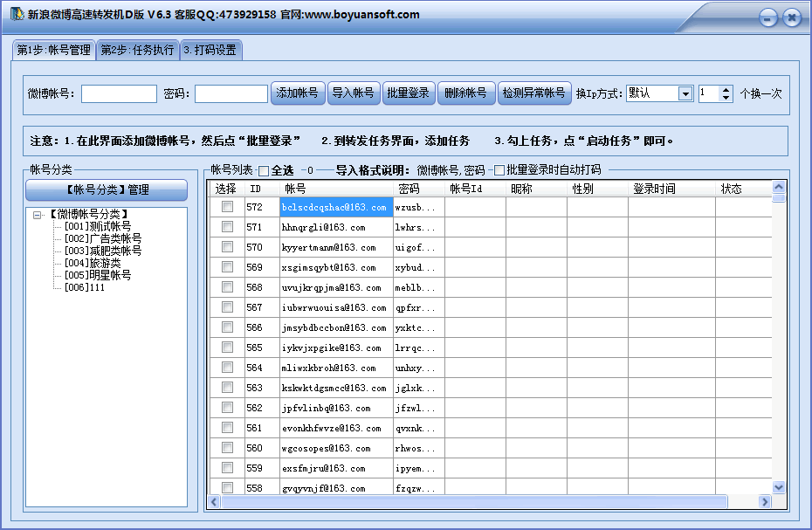Click the vertical scrollbar thumb
Image resolution: width=812 pixels, height=530 pixels.
[778, 198]
